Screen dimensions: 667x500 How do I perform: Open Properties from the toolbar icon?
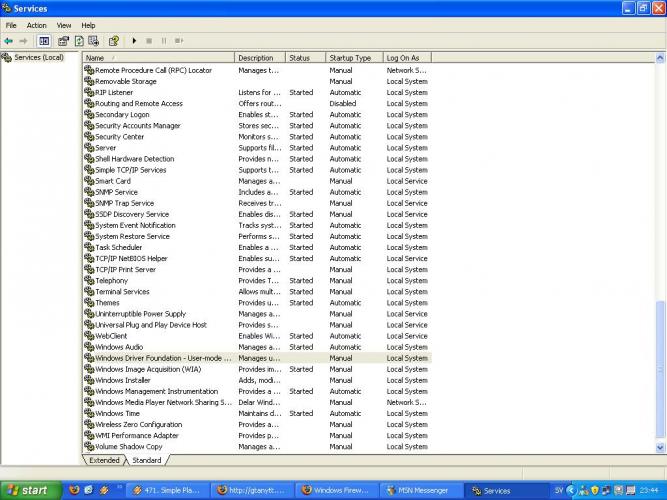pos(63,41)
